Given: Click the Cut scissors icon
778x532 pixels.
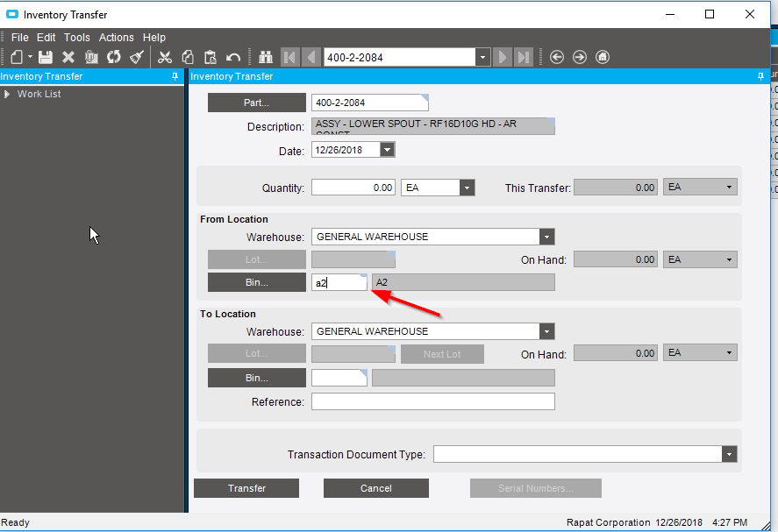Looking at the screenshot, I should [165, 57].
